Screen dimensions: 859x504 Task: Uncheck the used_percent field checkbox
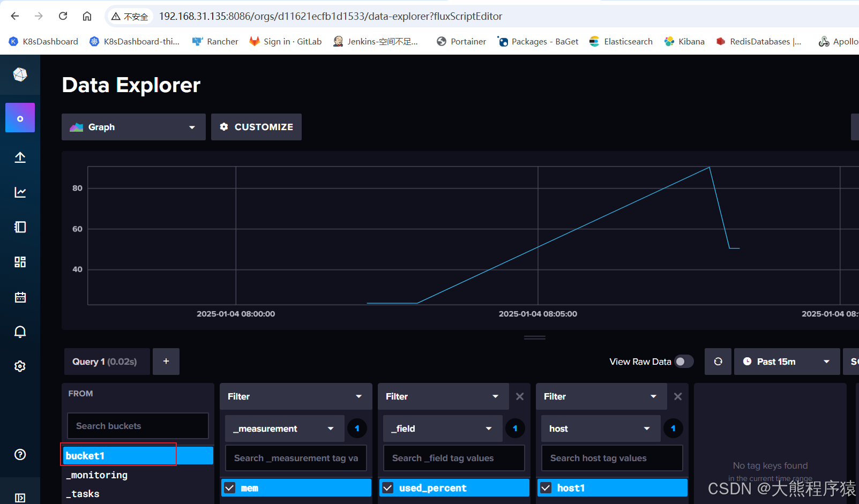coord(387,487)
